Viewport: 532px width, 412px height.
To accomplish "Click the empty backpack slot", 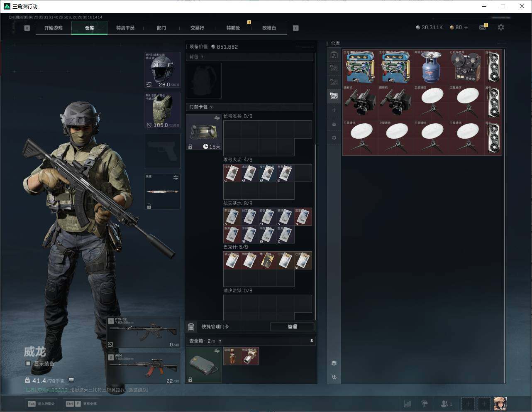I will [204, 81].
